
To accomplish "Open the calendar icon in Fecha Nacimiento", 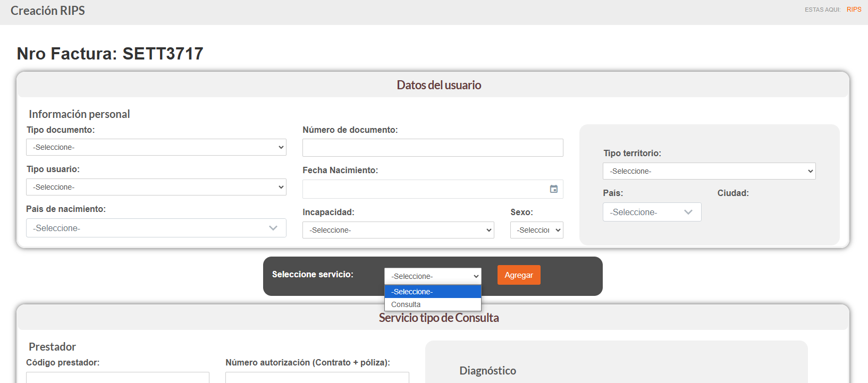I will pos(553,189).
